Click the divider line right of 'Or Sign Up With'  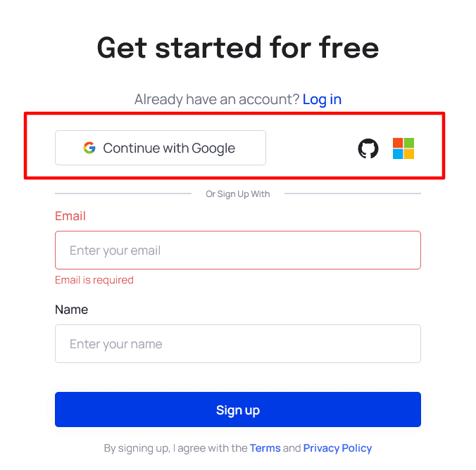352,193
